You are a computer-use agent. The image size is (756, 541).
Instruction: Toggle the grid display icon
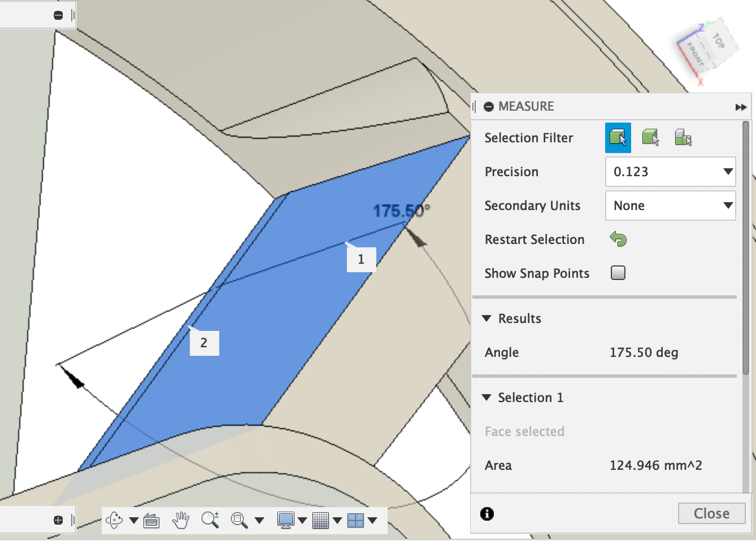[x=320, y=520]
